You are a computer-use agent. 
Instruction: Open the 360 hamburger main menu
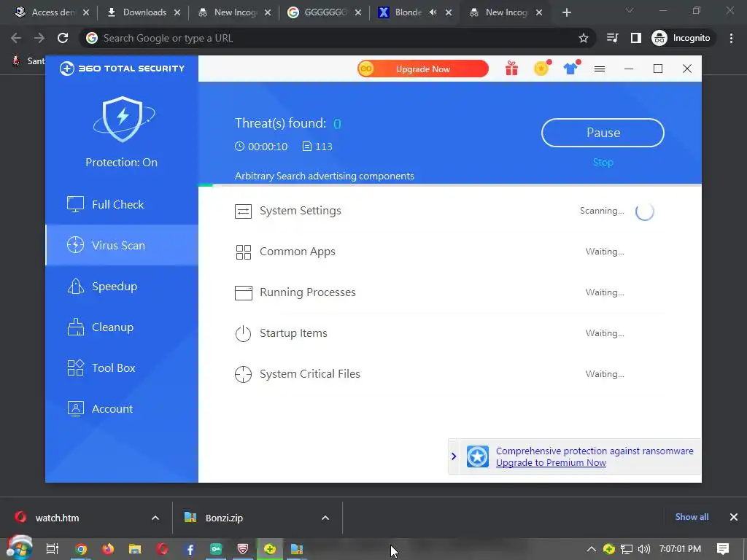pos(600,69)
